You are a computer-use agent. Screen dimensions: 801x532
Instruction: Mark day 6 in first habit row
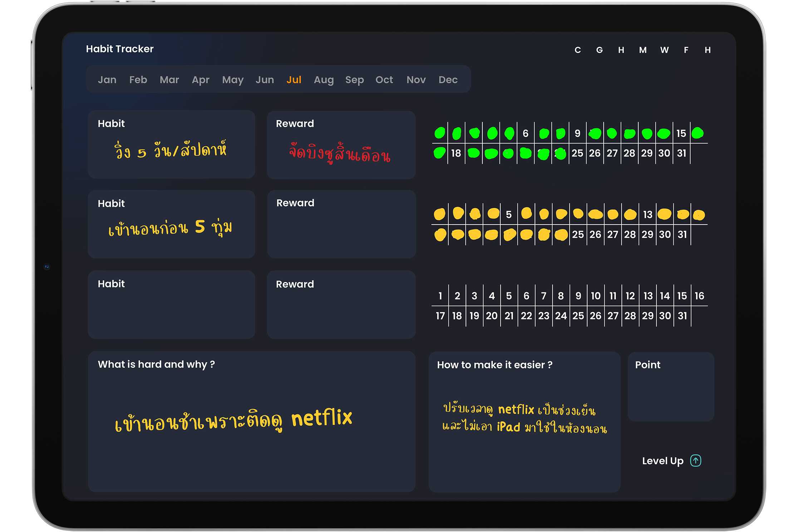(x=525, y=133)
